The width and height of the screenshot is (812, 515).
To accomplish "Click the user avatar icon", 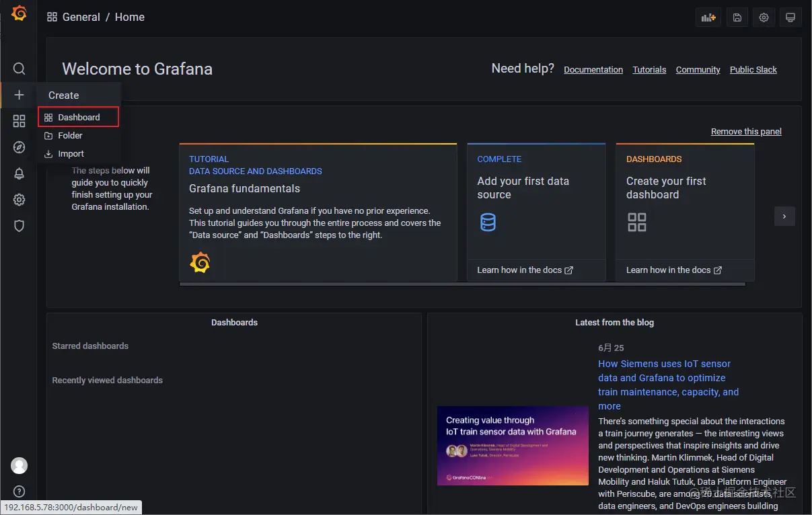I will (x=20, y=465).
